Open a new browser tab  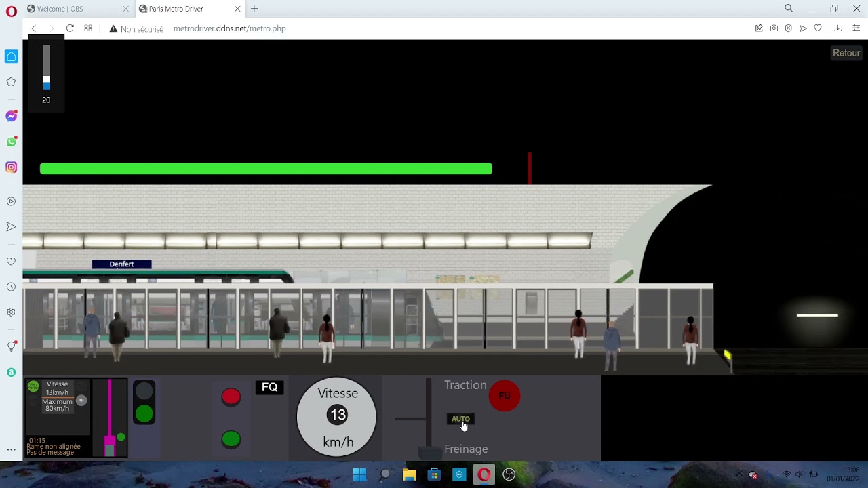coord(254,9)
